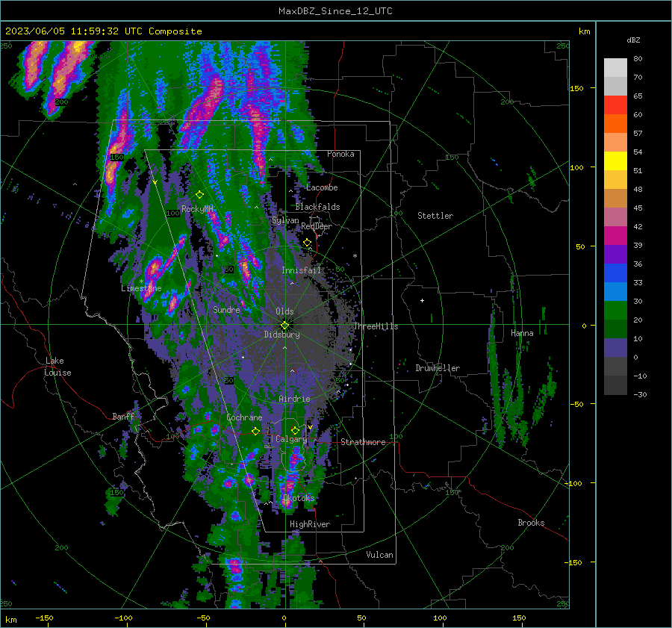Viewport: 672px width, 628px height.
Task: Click the blue 33-36 dBZ legend swatch
Action: [x=615, y=273]
